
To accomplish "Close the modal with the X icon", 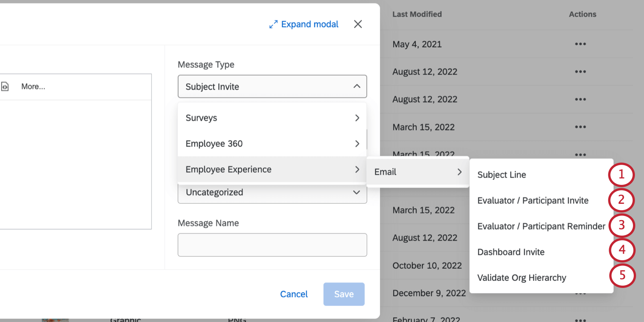I will coord(358,24).
